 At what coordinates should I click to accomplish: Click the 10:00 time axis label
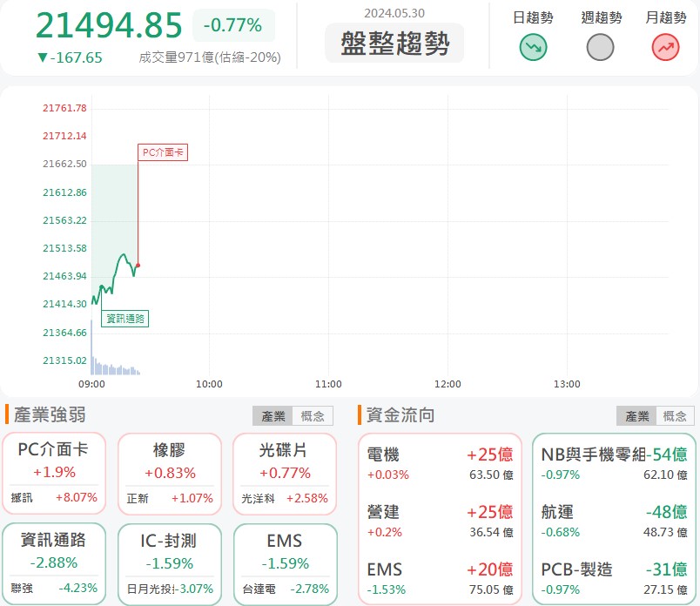209,384
